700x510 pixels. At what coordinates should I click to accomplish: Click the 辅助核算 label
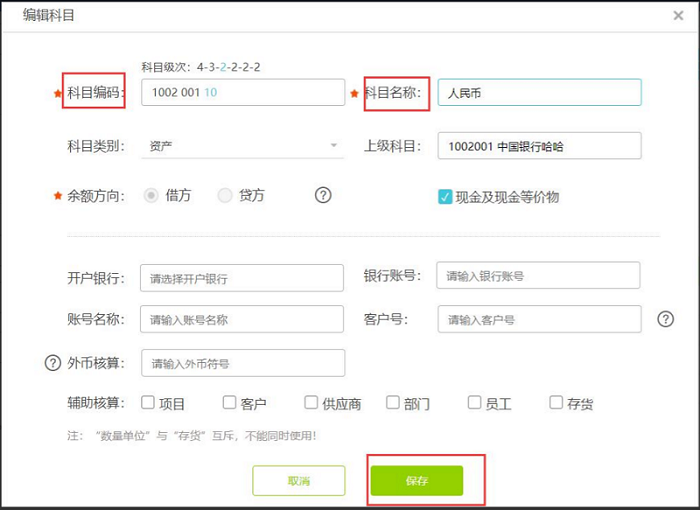(x=96, y=403)
